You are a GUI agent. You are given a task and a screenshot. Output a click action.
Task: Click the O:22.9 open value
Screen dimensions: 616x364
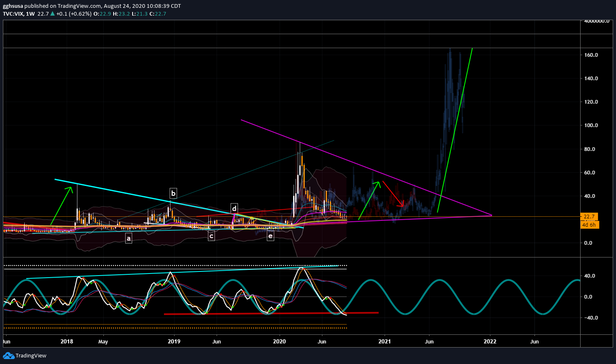102,14
